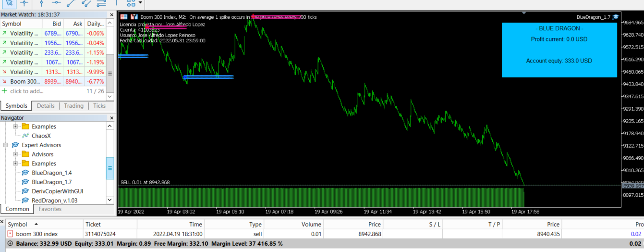Select Volatility row with -1.19% change
The height and width of the screenshot is (252, 644).
[x=53, y=62]
